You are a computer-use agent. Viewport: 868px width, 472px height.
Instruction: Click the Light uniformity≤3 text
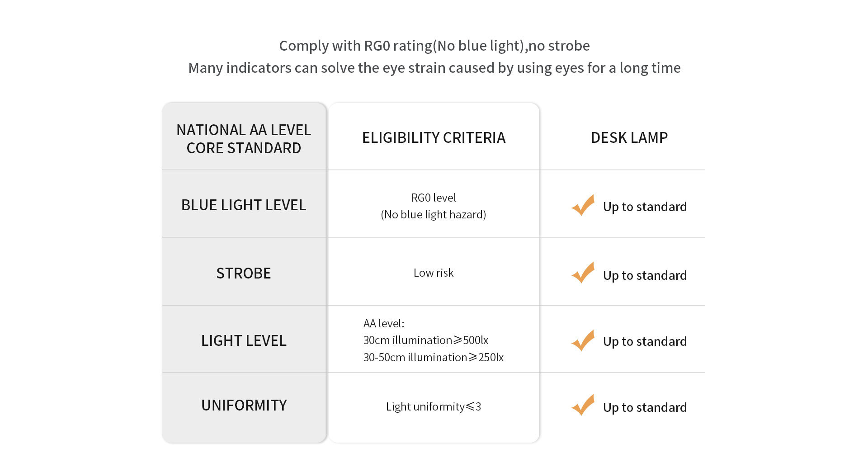(x=434, y=406)
